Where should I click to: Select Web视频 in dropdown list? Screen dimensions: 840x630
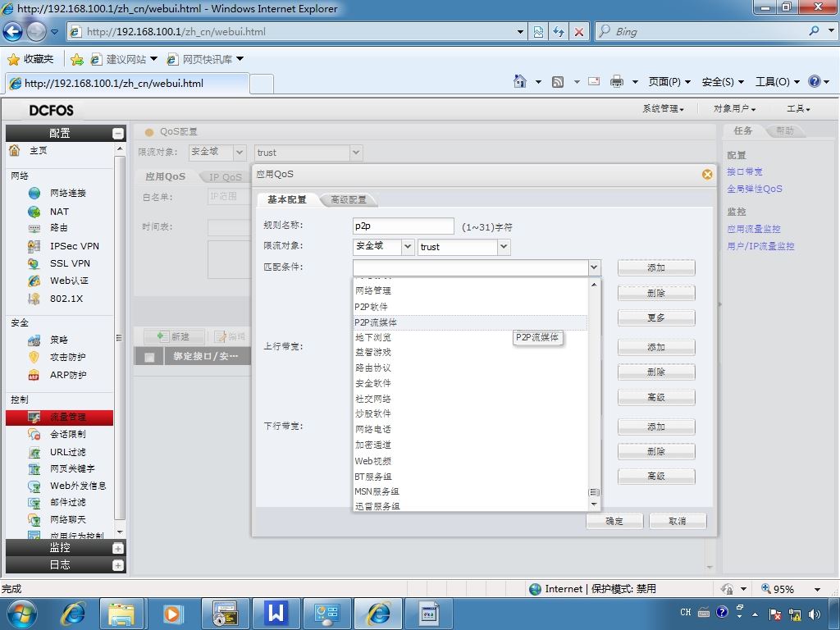click(x=470, y=461)
